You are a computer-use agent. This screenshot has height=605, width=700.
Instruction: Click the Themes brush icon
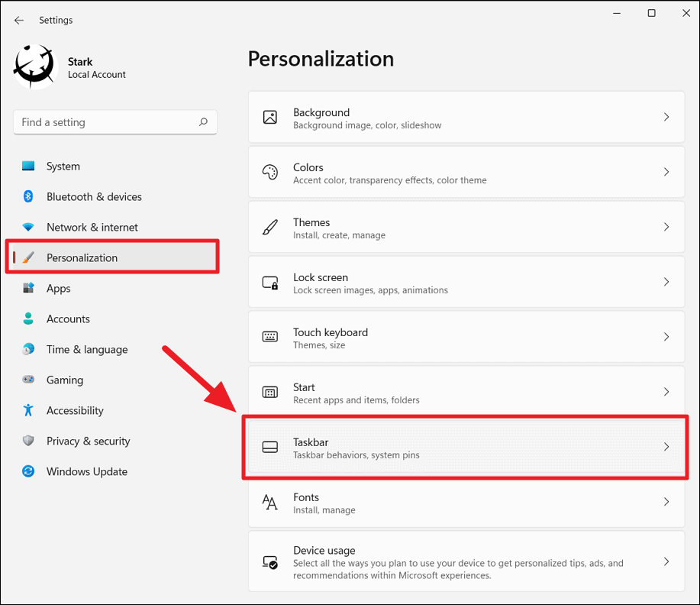tap(270, 227)
